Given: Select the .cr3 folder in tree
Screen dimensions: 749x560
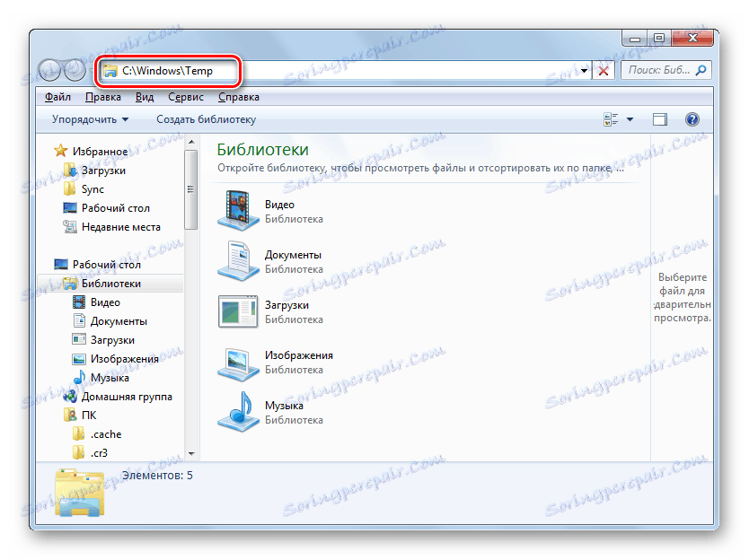Looking at the screenshot, I should coord(99,453).
